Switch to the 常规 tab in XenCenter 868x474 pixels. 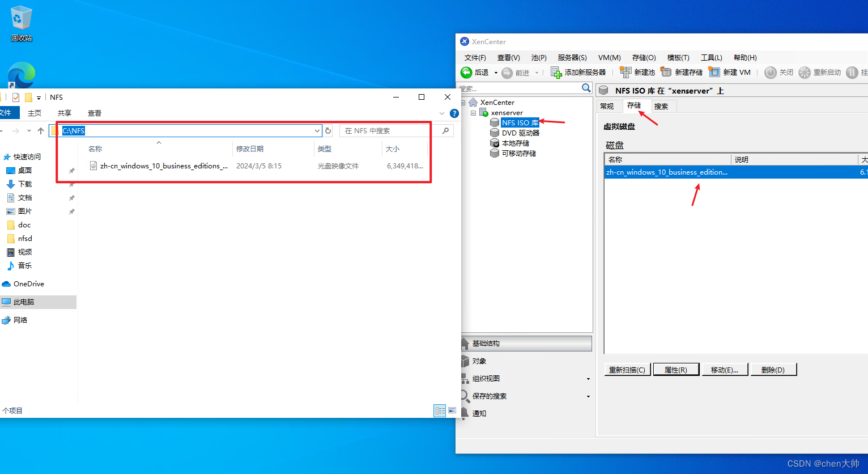[607, 106]
